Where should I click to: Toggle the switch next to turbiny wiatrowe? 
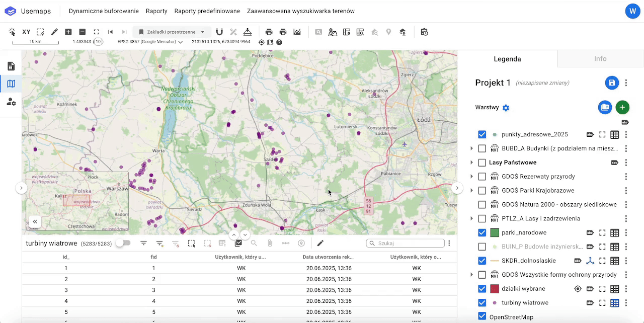pyautogui.click(x=123, y=243)
